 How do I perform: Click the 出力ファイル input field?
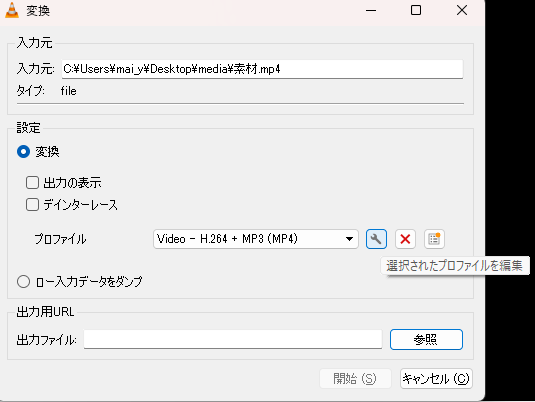point(233,340)
